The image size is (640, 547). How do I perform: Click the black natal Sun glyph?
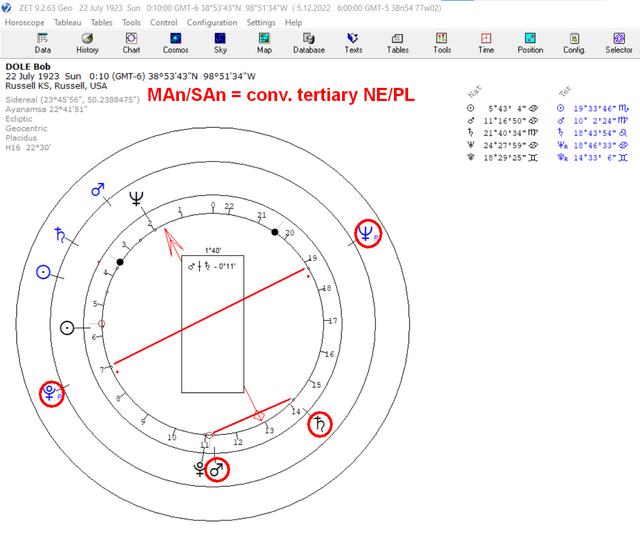pyautogui.click(x=67, y=328)
